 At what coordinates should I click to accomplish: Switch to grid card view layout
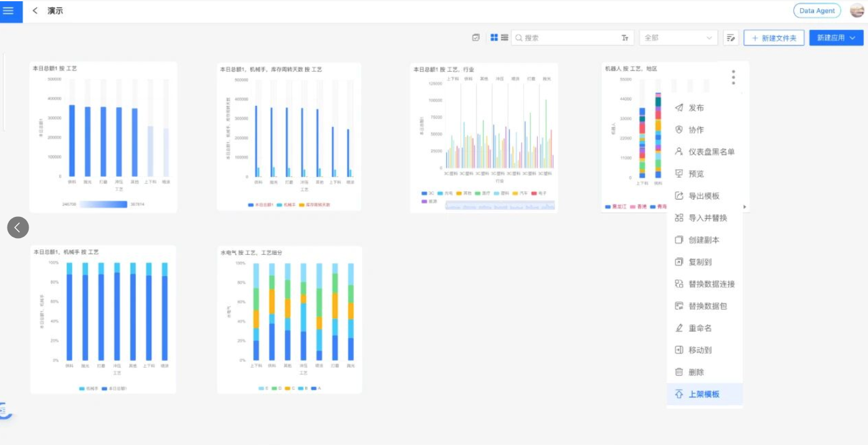coord(495,37)
